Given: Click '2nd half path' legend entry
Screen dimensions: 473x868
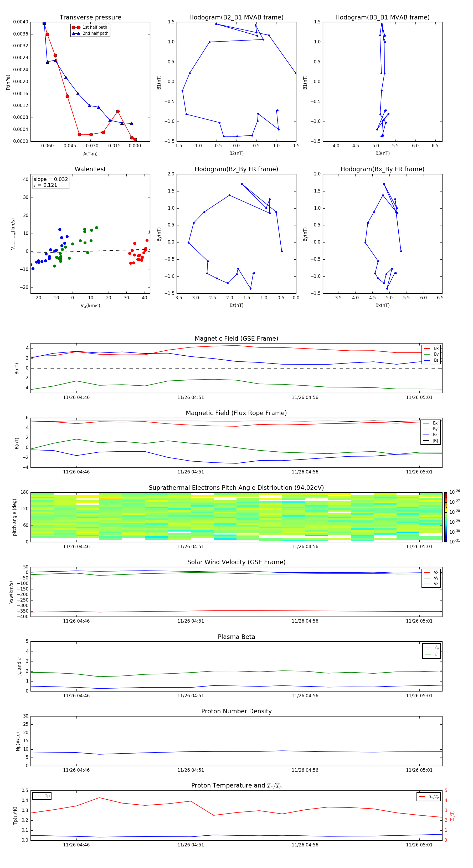Looking at the screenshot, I should coord(90,33).
